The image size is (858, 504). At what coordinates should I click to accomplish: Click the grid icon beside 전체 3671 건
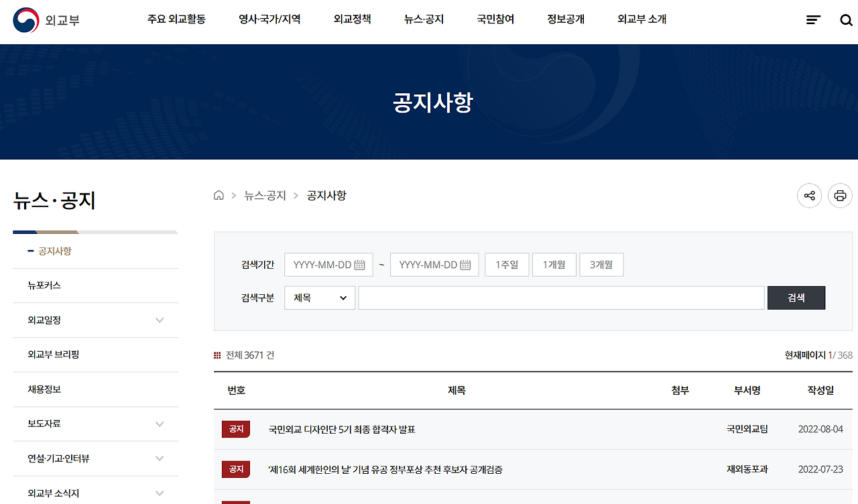coord(217,354)
